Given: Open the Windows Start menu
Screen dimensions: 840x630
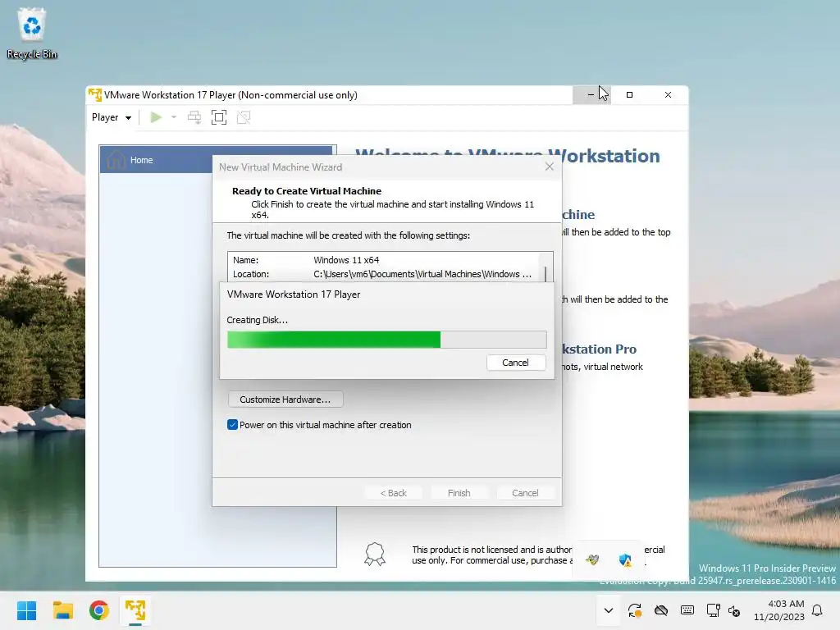Looking at the screenshot, I should 26,610.
